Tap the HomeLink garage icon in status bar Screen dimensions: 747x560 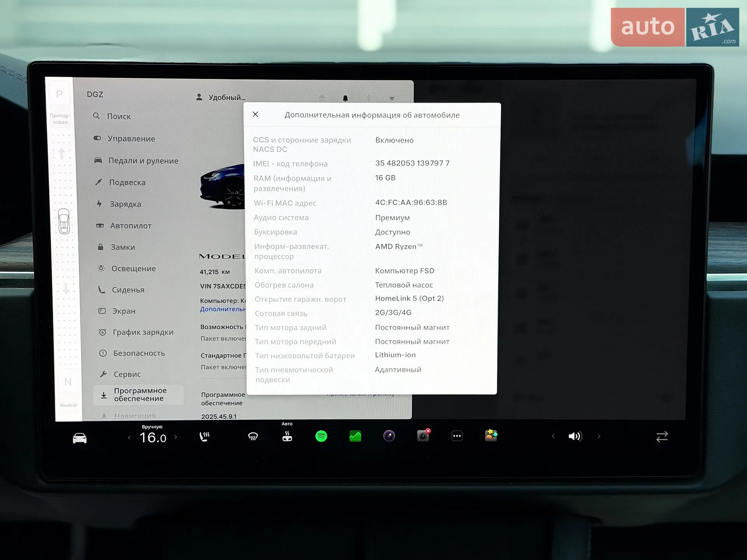tap(322, 98)
